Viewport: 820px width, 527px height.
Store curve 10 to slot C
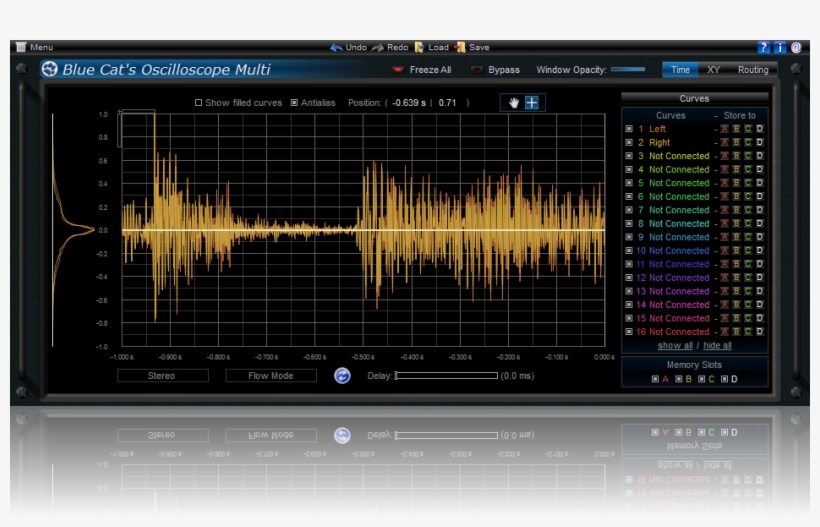click(x=748, y=250)
